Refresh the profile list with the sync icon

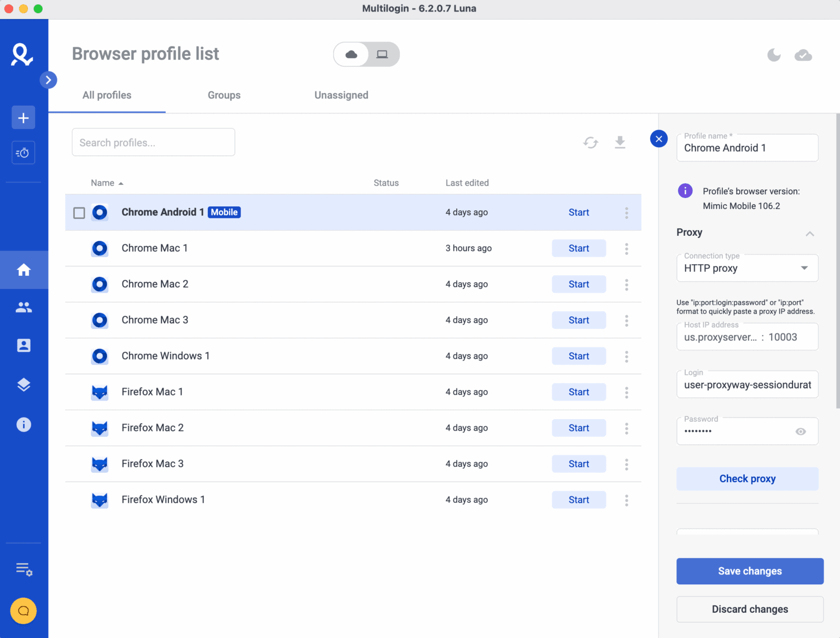coord(591,142)
